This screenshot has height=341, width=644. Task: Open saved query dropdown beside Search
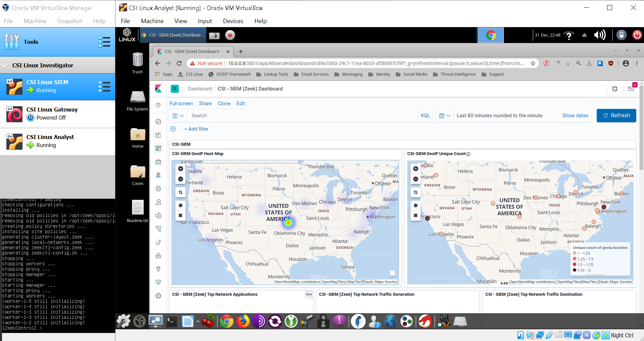[178, 116]
